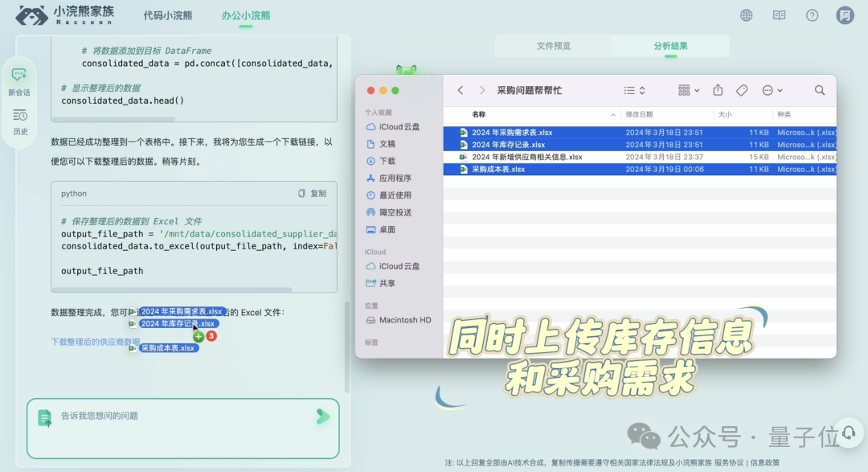This screenshot has height=472, width=868.
Task: Click the send arrow icon
Action: click(322, 416)
